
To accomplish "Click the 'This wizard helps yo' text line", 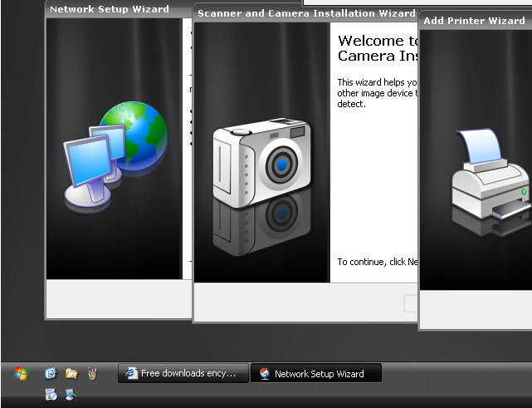I will point(378,82).
